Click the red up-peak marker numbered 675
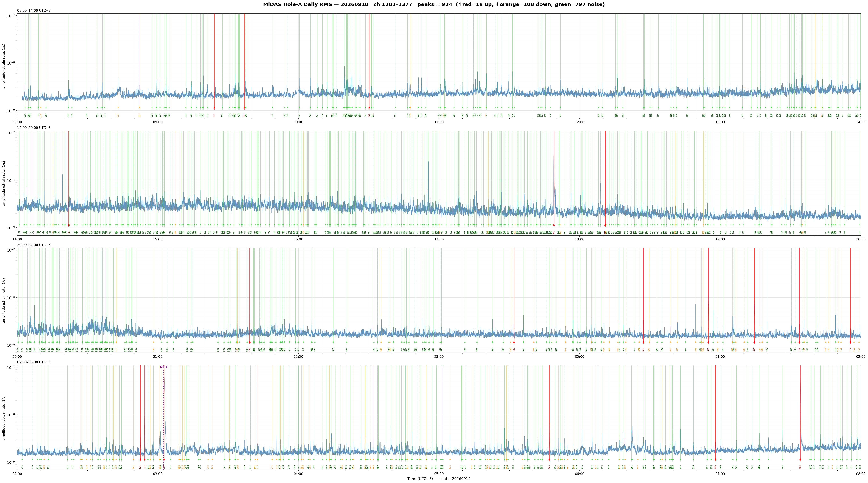The height and width of the screenshot is (483, 868). click(x=643, y=342)
